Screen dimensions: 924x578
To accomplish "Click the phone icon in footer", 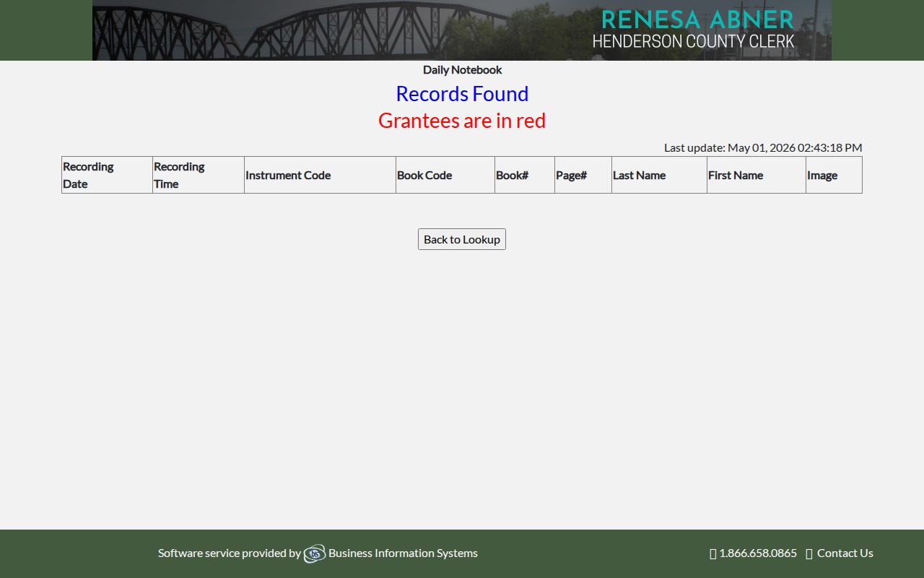I will point(713,553).
